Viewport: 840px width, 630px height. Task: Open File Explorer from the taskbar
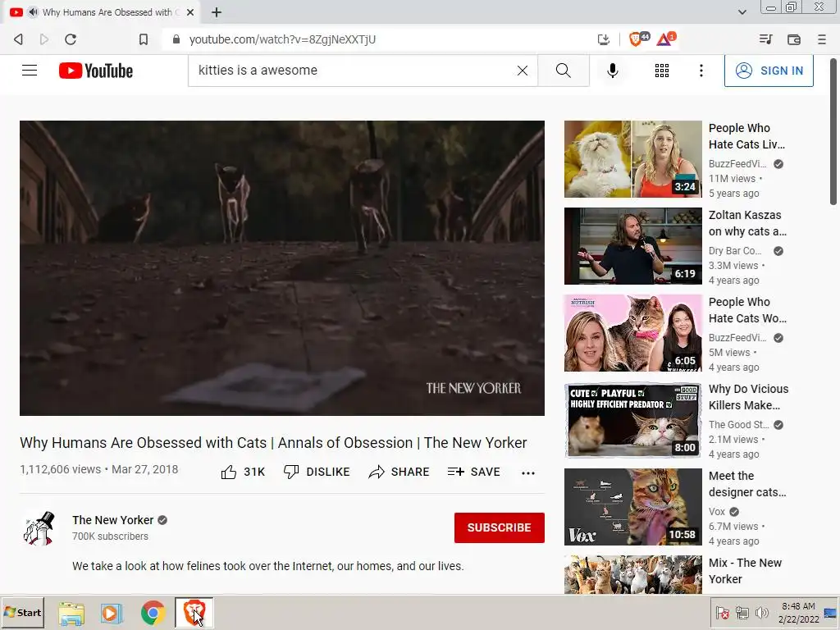(x=71, y=613)
